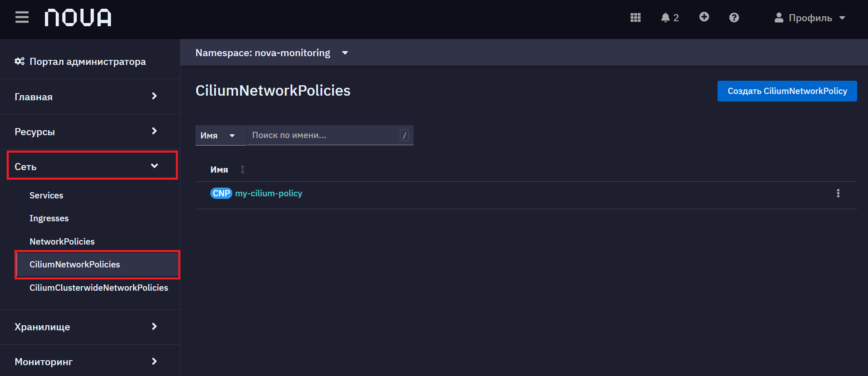
Task: Open kebab actions menu for my-cilium-policy
Action: pyautogui.click(x=838, y=193)
